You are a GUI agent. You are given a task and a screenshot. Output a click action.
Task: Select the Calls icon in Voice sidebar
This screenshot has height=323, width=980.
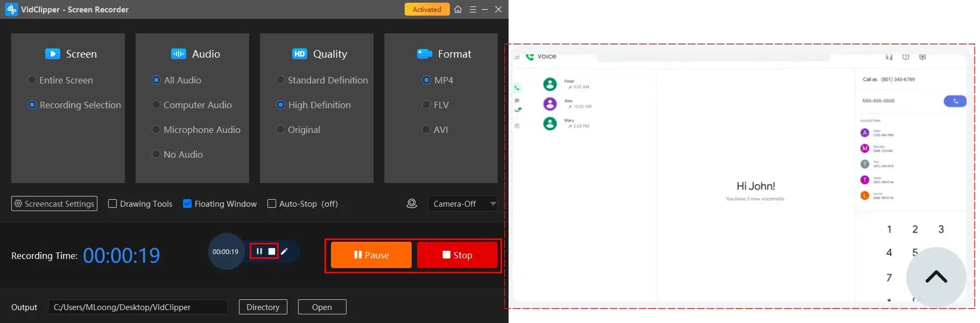point(517,88)
